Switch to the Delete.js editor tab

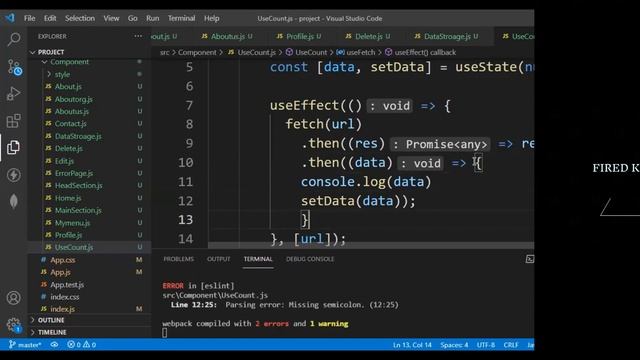(368, 36)
